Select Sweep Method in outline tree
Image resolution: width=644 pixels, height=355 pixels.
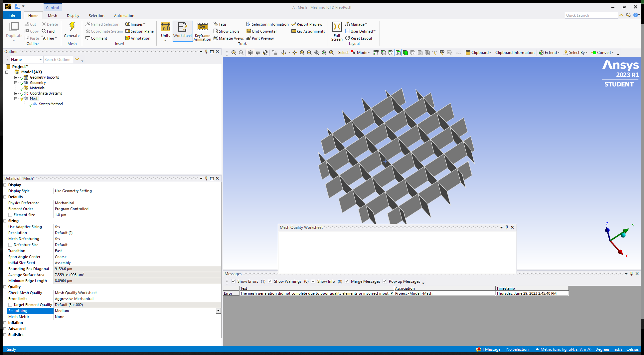pyautogui.click(x=51, y=104)
